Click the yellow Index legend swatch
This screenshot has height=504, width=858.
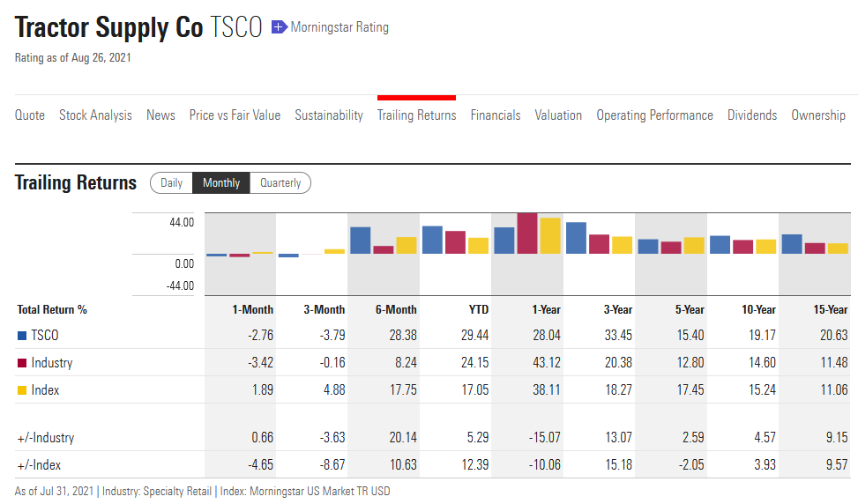(22, 390)
